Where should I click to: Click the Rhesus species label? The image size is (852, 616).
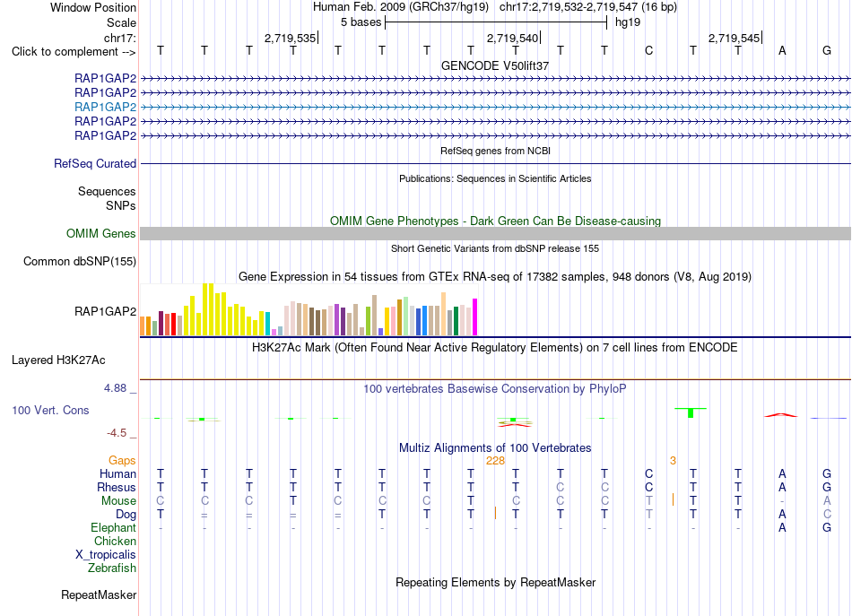(117, 487)
